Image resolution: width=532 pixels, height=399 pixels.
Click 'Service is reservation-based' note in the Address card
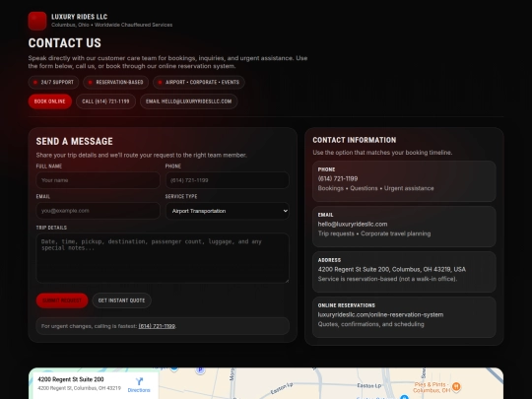coord(387,279)
